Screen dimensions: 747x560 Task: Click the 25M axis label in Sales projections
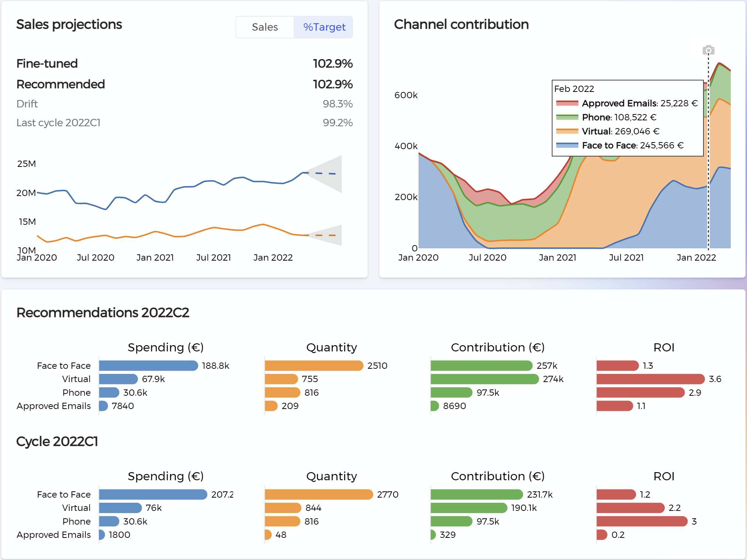coord(27,164)
